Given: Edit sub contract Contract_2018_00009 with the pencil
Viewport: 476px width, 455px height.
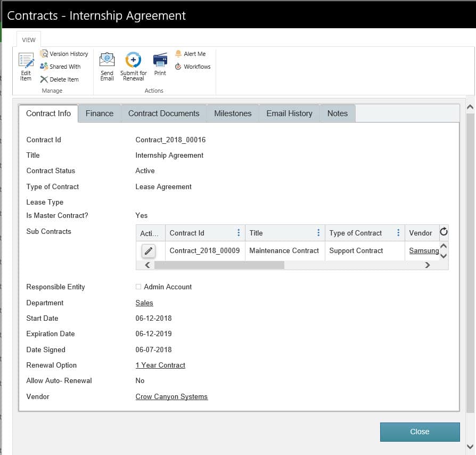Looking at the screenshot, I should [149, 251].
